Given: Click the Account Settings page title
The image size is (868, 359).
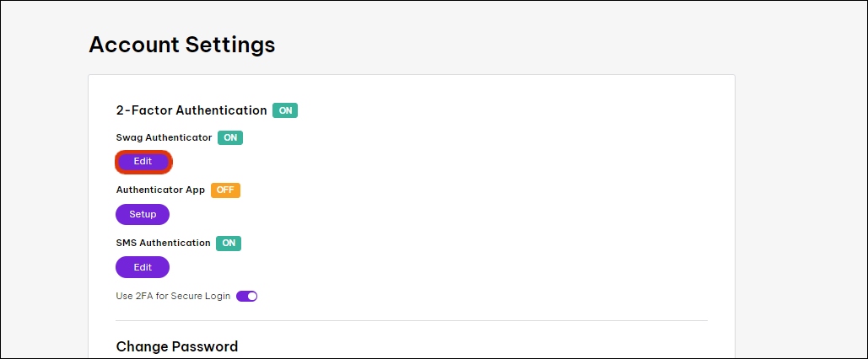Looking at the screenshot, I should 182,45.
